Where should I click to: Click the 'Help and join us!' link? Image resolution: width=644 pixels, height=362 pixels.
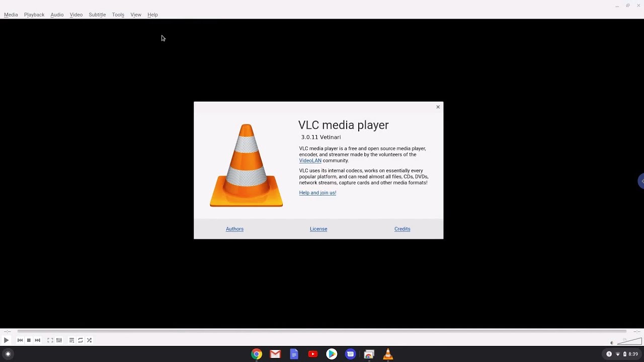pyautogui.click(x=317, y=193)
